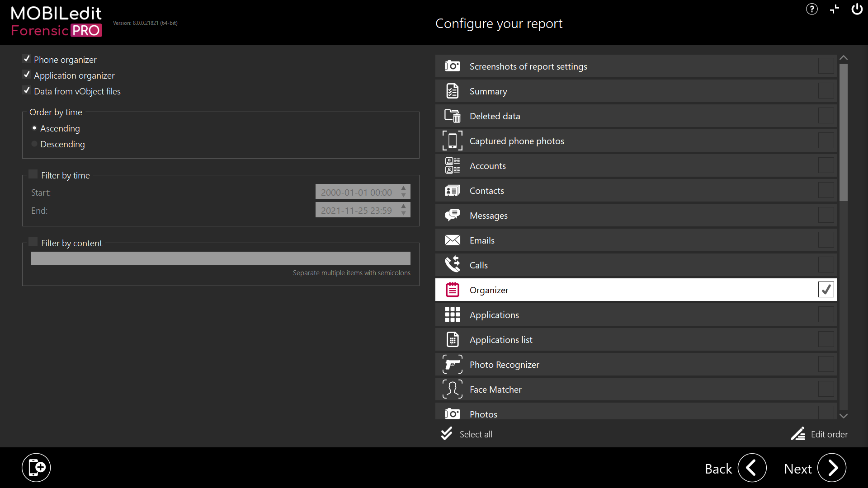Viewport: 868px width, 488px height.
Task: Uncheck the Phone organizer checkbox
Action: tap(27, 59)
